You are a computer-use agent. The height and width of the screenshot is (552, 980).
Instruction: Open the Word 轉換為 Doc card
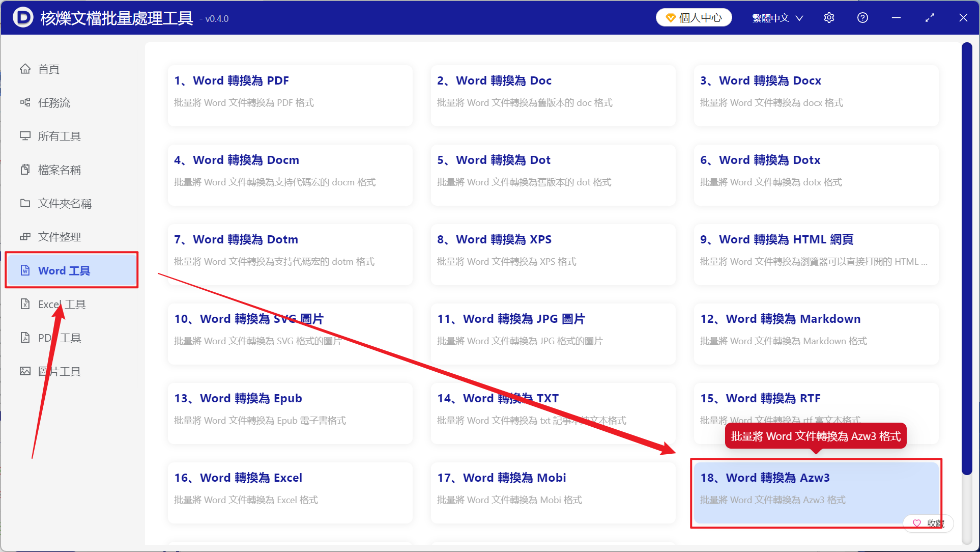553,96
